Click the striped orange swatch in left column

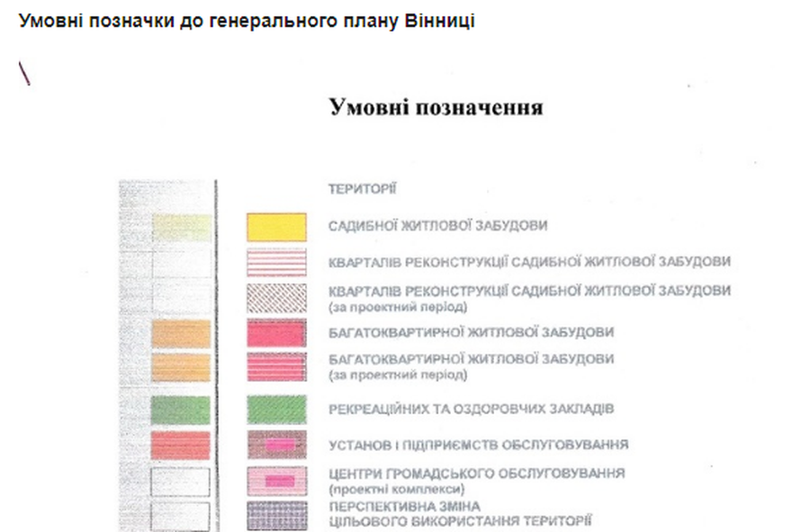181,367
